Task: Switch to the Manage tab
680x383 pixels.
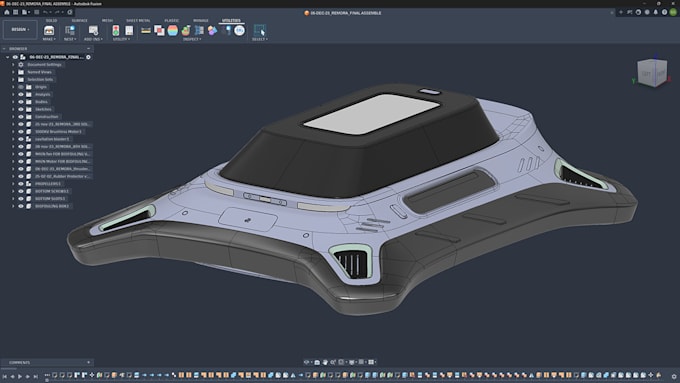Action: point(201,20)
